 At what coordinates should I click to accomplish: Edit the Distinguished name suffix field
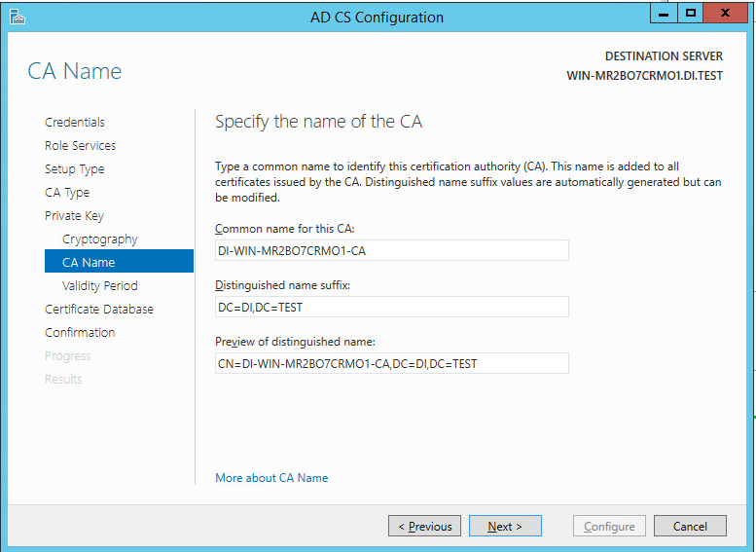[x=391, y=308]
